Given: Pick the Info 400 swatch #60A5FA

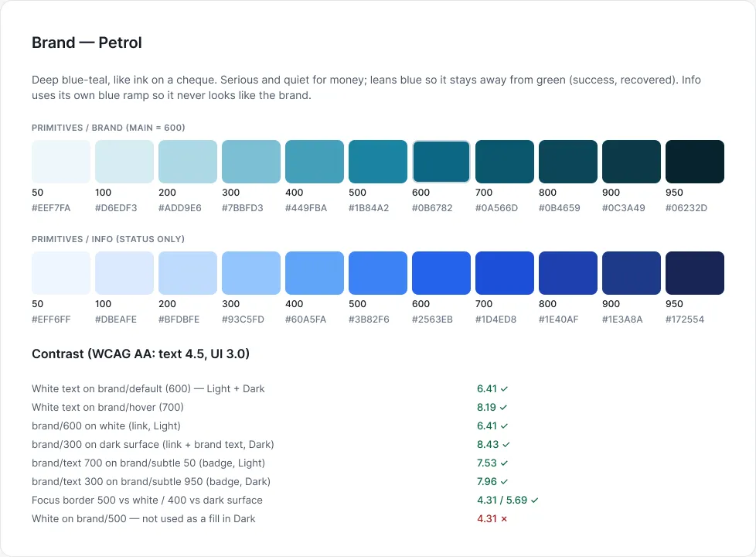Looking at the screenshot, I should [315, 273].
